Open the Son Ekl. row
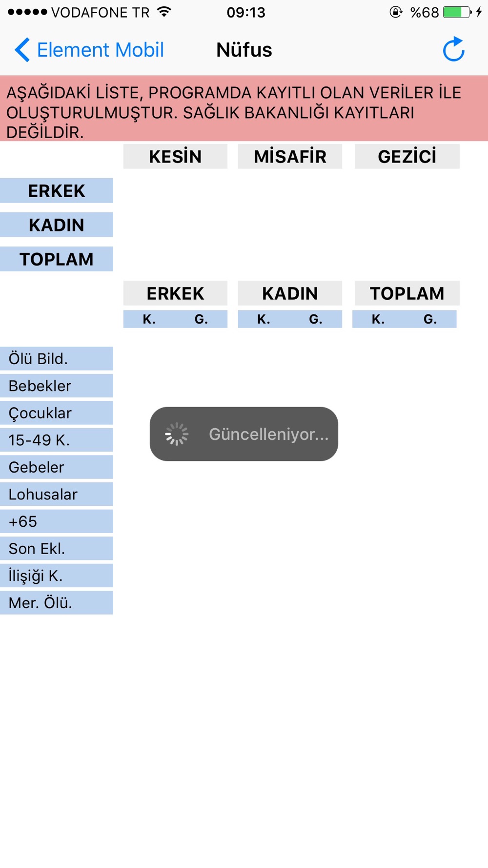The width and height of the screenshot is (488, 868). coord(57,548)
